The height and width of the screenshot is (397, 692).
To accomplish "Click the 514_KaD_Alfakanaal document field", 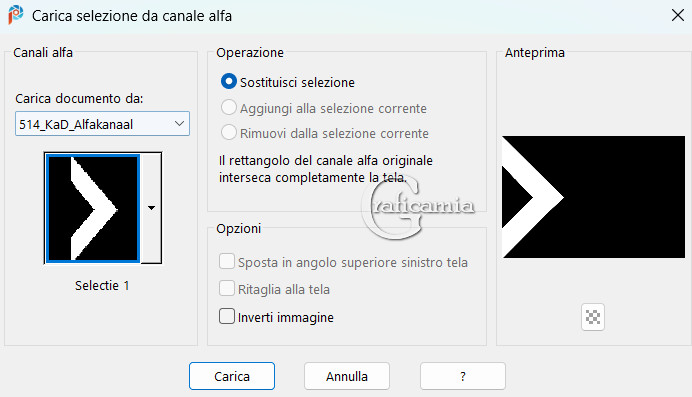I will click(102, 124).
